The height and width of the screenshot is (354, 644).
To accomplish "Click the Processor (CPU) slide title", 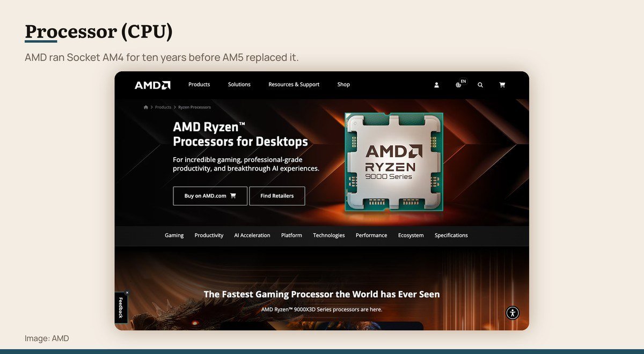I will point(99,32).
